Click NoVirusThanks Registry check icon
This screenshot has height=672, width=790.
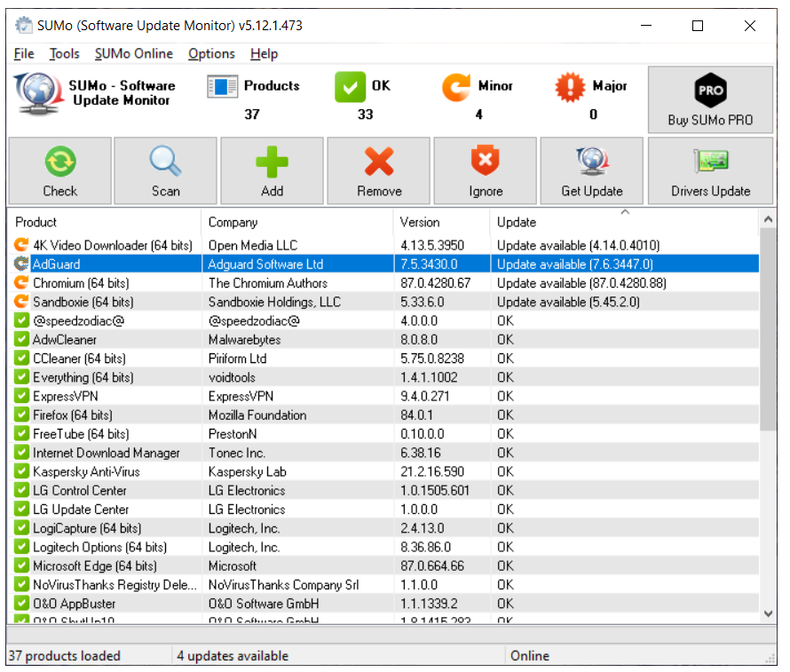[21, 585]
